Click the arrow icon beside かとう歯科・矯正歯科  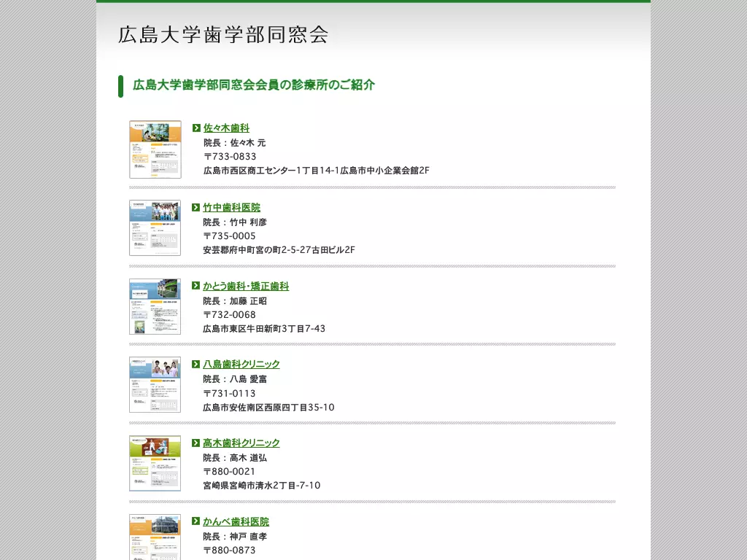click(196, 286)
